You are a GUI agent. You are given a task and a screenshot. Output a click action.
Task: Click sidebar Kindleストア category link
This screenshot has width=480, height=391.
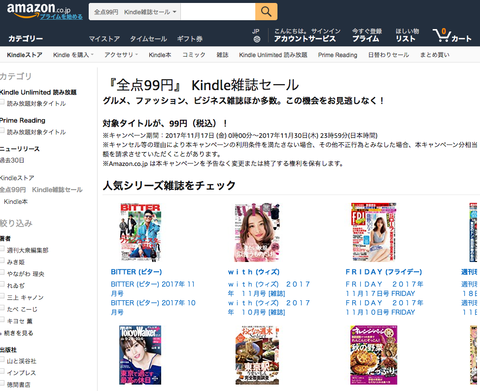[17, 178]
